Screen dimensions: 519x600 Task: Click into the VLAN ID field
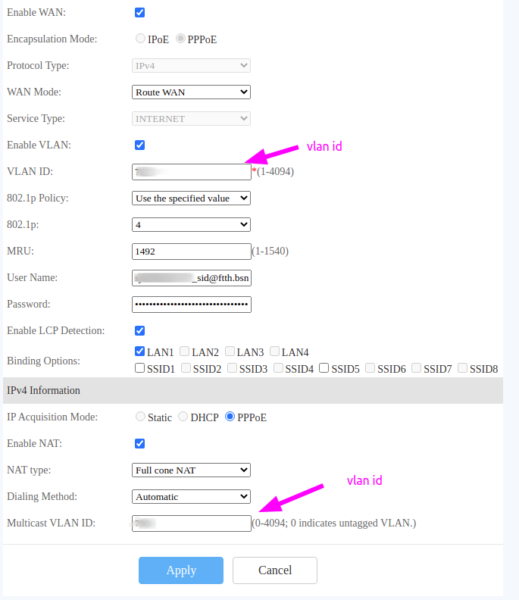[x=191, y=172]
